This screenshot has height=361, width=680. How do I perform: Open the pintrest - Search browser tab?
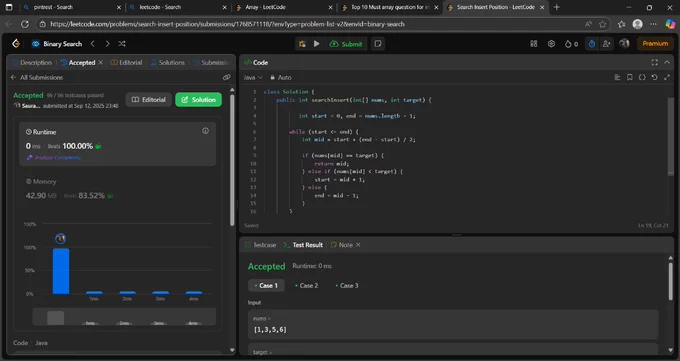click(72, 7)
